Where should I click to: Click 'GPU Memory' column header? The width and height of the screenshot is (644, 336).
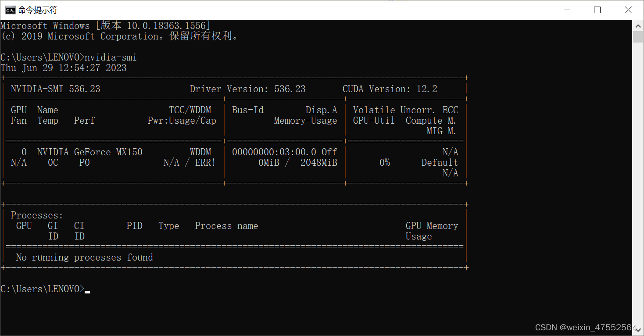click(432, 226)
